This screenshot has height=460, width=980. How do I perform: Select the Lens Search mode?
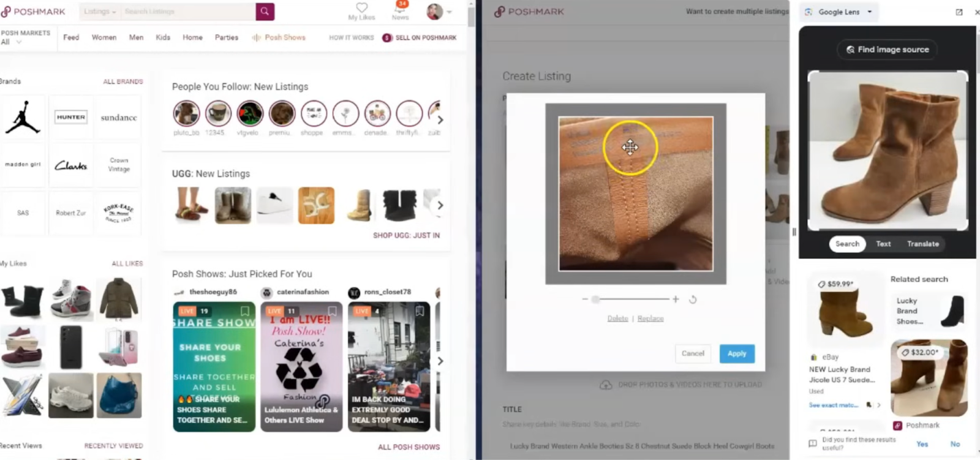pos(847,244)
